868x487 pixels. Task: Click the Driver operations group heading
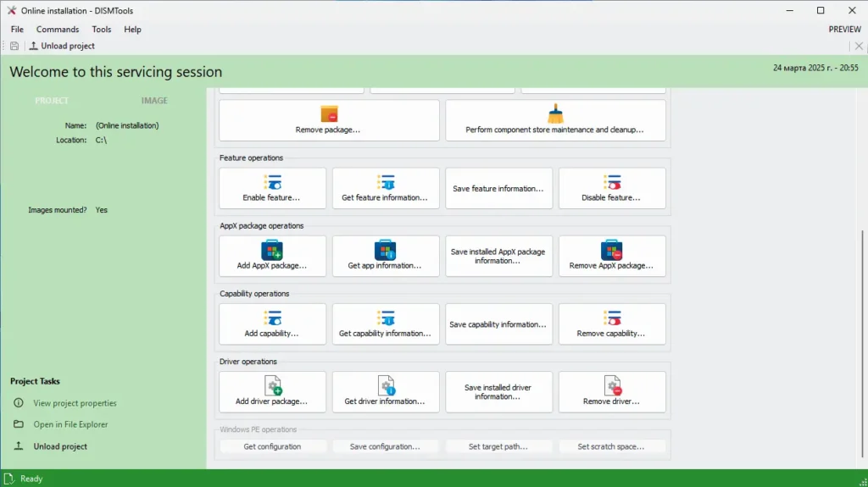[x=248, y=362]
